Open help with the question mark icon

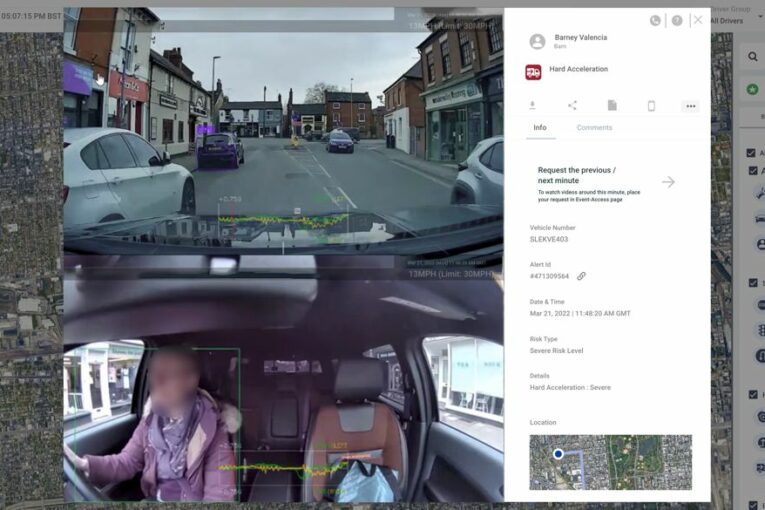click(677, 20)
